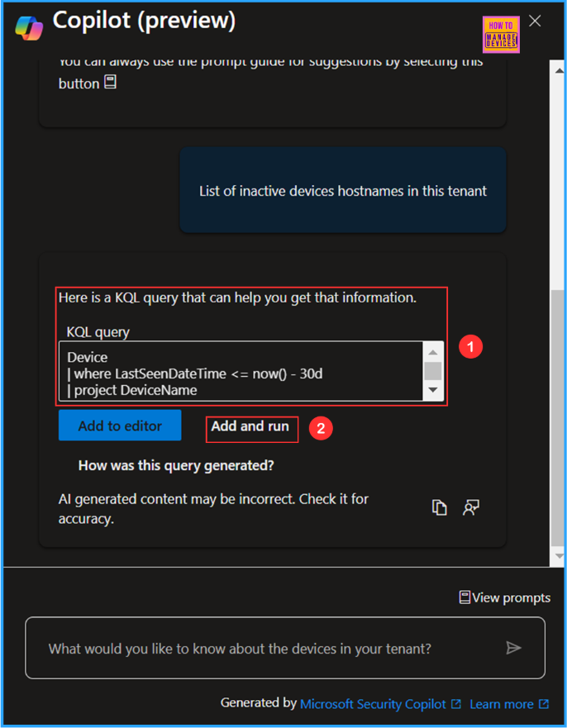The width and height of the screenshot is (567, 728).
Task: Click the '| project DeviceName' query line
Action: [x=132, y=390]
